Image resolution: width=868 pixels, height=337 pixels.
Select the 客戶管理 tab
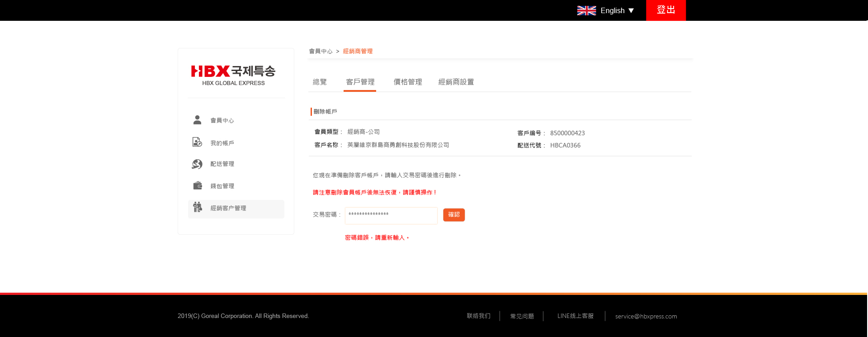pyautogui.click(x=360, y=82)
